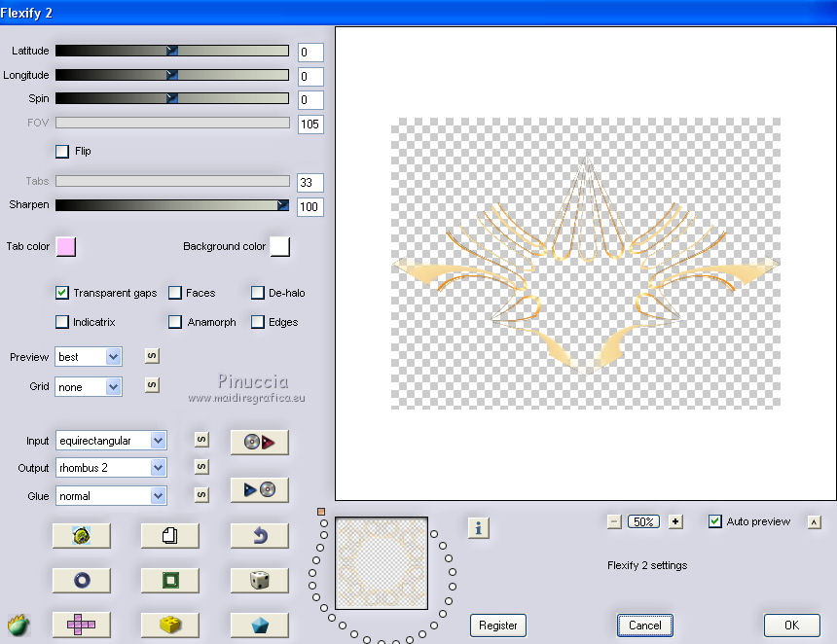Click the Spin slider
837x644 pixels.
point(172,98)
